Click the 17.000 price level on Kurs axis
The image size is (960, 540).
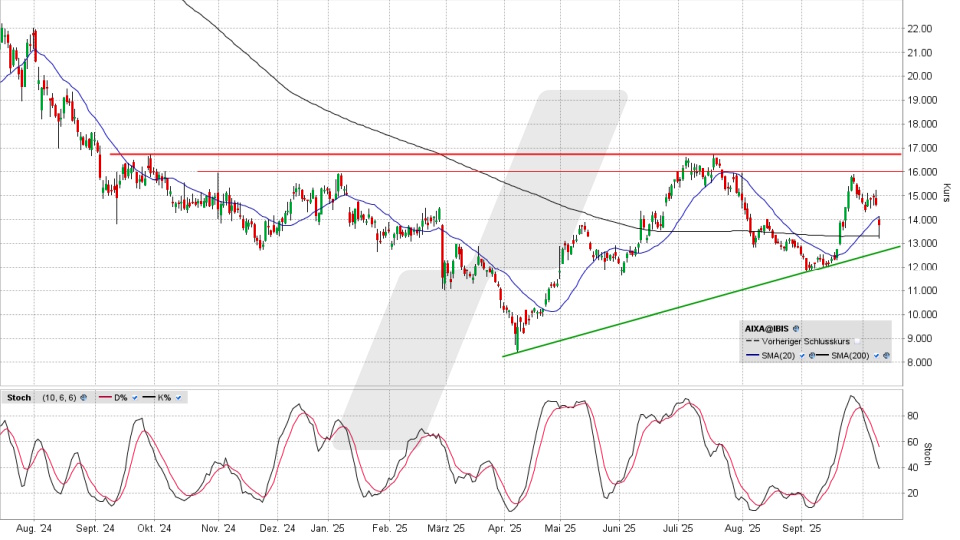click(921, 148)
